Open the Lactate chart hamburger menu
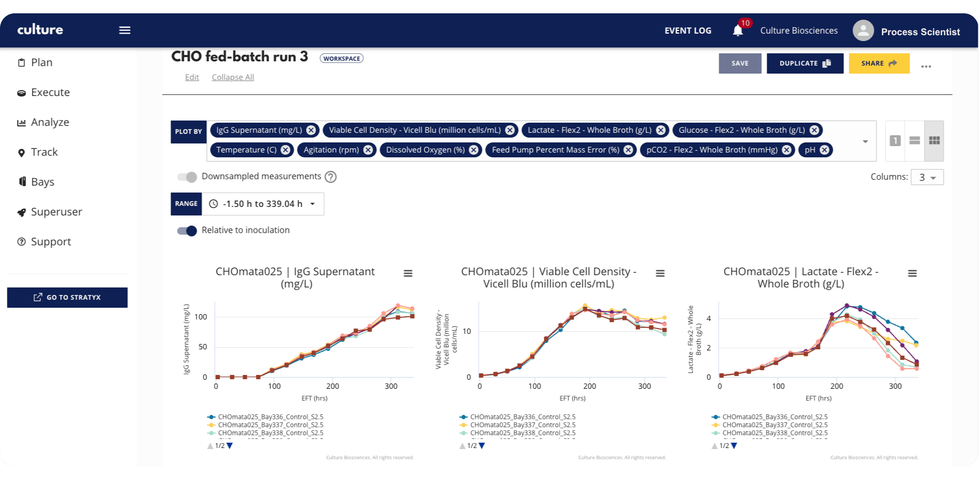Image resolution: width=980 pixels, height=480 pixels. (912, 274)
